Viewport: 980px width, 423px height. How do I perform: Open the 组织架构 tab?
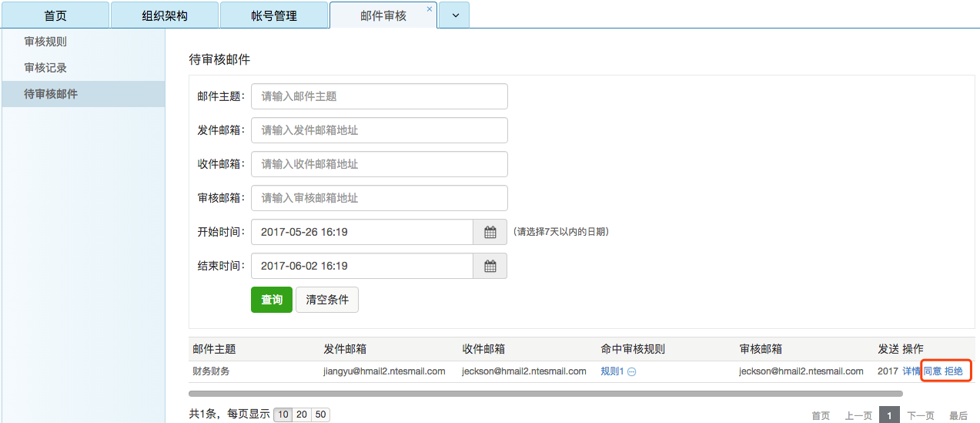coord(165,15)
